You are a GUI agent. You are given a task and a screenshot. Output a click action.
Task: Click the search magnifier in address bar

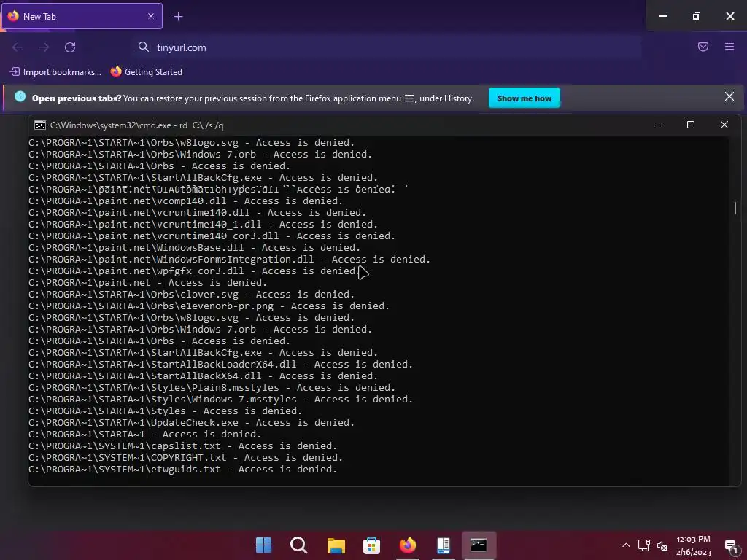144,47
